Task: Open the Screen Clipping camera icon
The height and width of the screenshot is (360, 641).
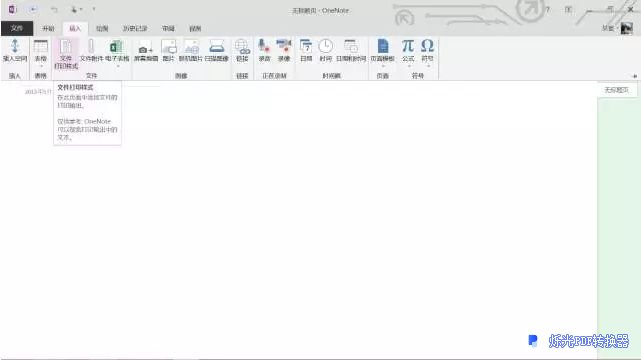Action: (145, 47)
